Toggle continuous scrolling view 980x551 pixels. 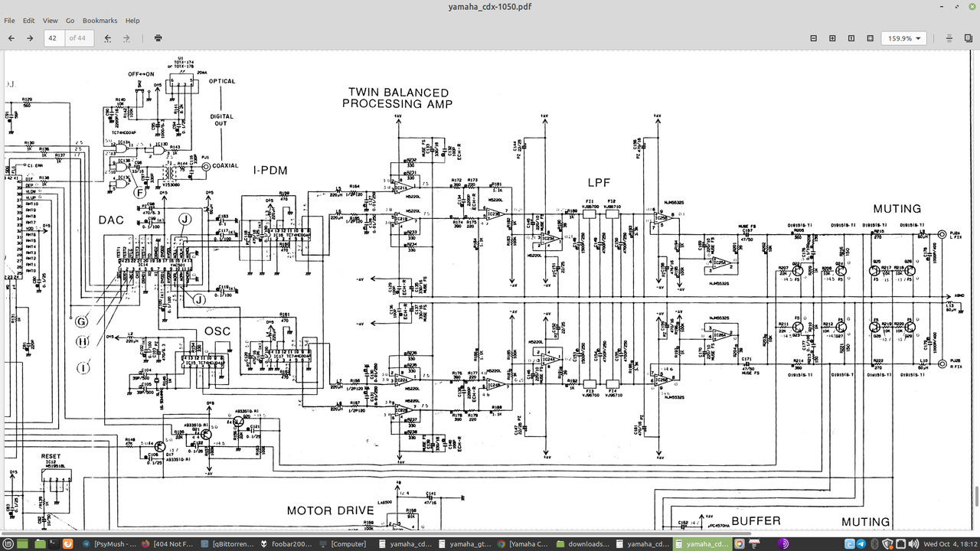coord(948,37)
